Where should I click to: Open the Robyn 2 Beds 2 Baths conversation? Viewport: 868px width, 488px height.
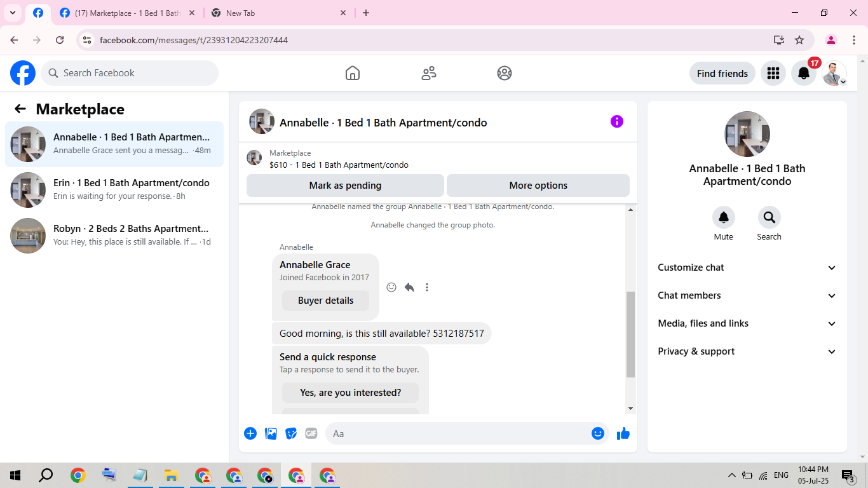(x=114, y=236)
